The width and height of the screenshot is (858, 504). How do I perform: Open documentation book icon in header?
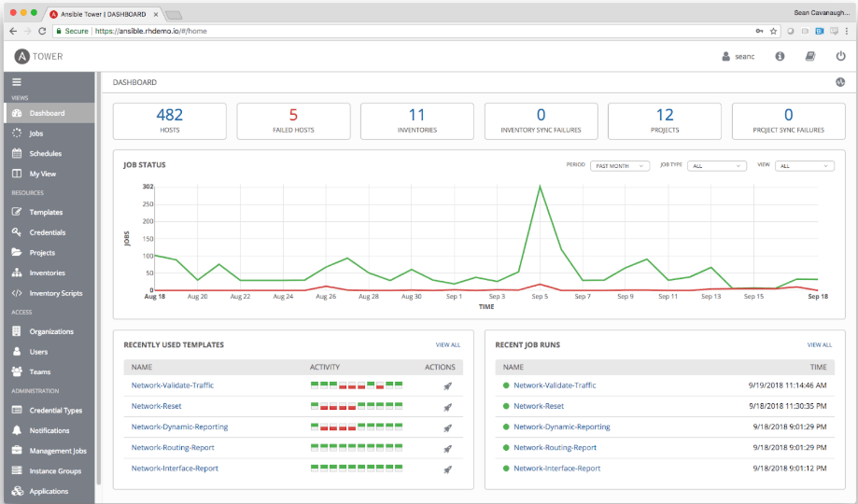(810, 57)
